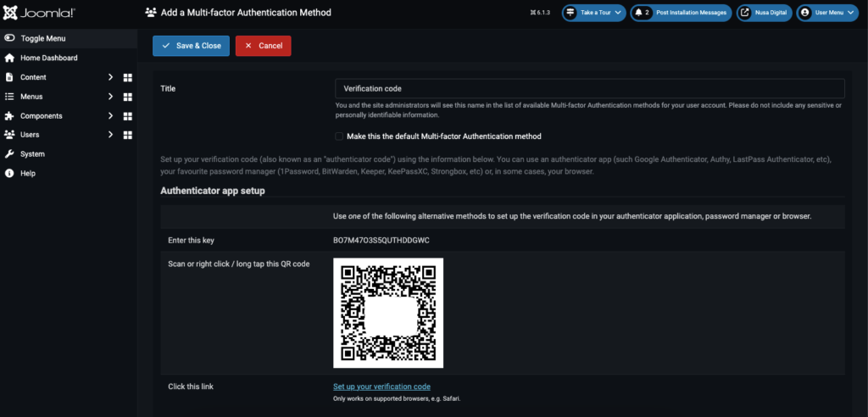Select the Users menu item

[30, 134]
